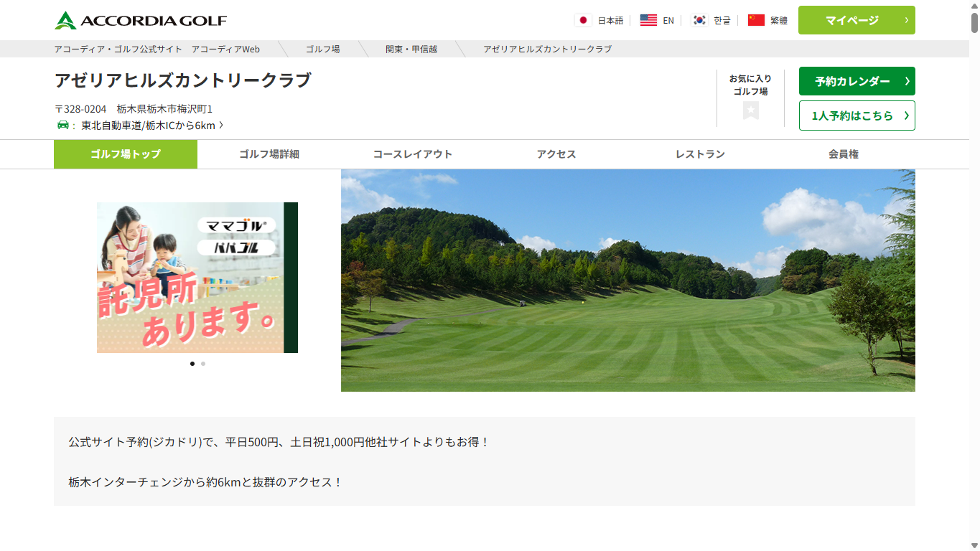The image size is (980, 551).
Task: Click the scrollbar down arrow
Action: click(974, 545)
